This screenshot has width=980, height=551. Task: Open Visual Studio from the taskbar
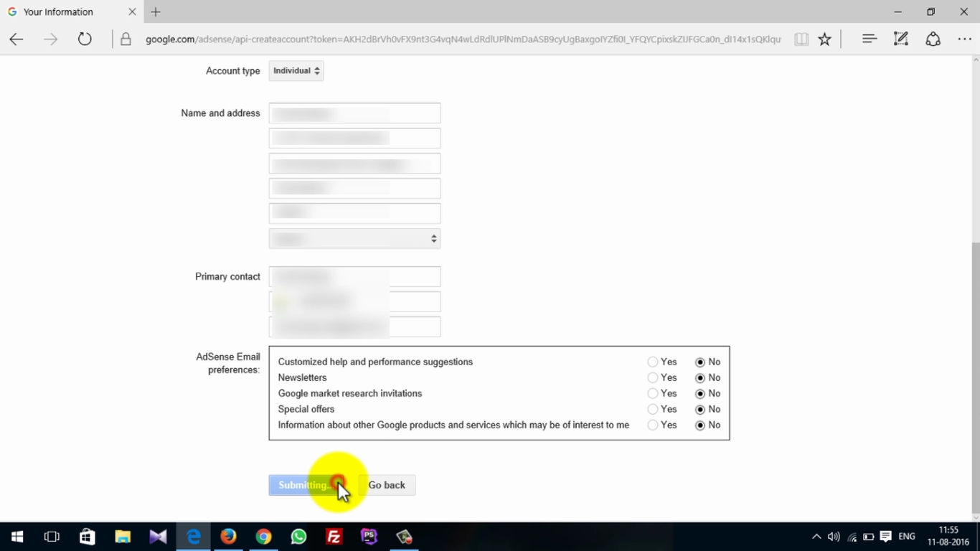(x=158, y=537)
